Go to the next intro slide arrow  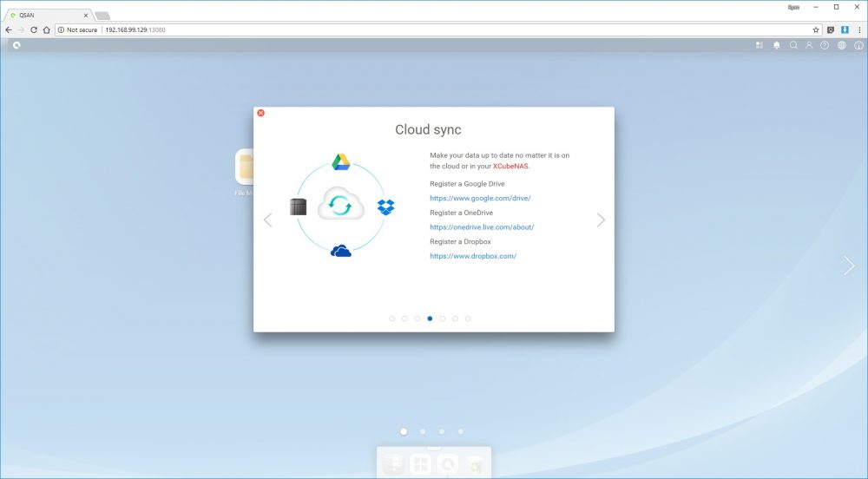[x=602, y=220]
